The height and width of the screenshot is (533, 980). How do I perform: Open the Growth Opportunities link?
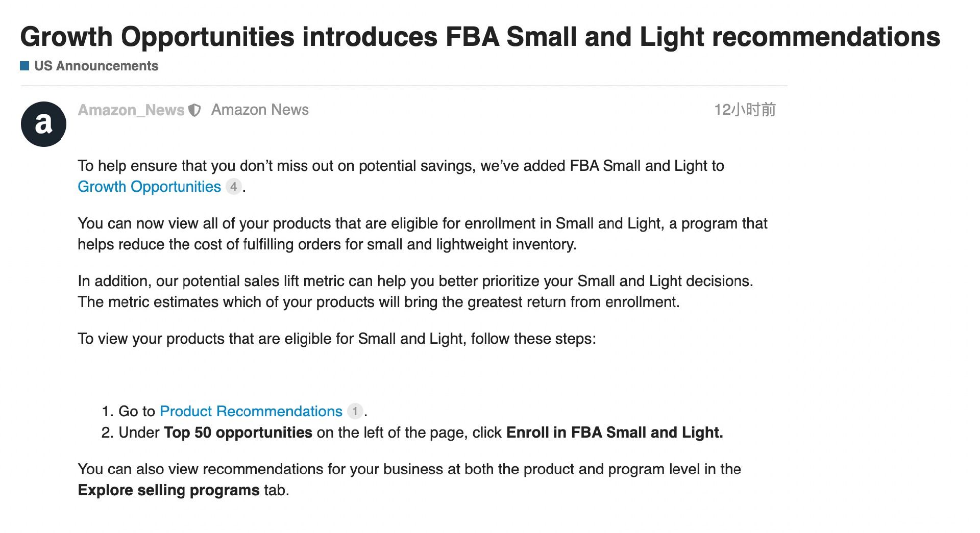tap(149, 187)
